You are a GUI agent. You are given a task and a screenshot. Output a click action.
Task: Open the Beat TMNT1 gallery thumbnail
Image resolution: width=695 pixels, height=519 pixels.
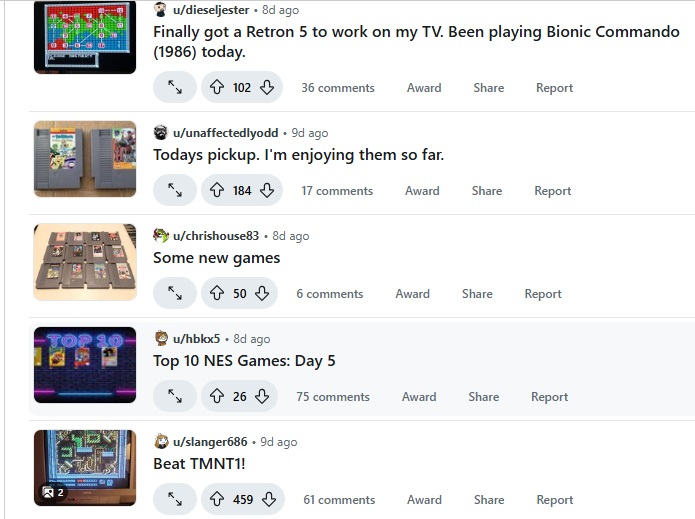click(x=85, y=468)
